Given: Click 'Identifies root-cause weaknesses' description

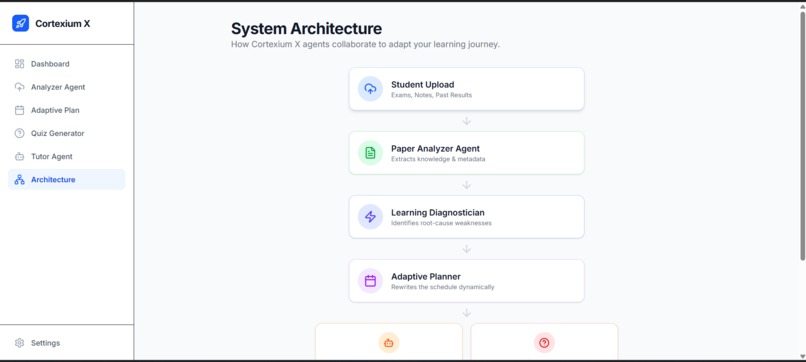Looking at the screenshot, I should [x=441, y=223].
